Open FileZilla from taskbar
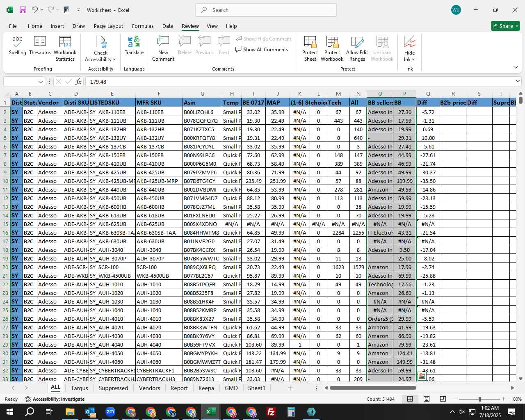 (271, 412)
